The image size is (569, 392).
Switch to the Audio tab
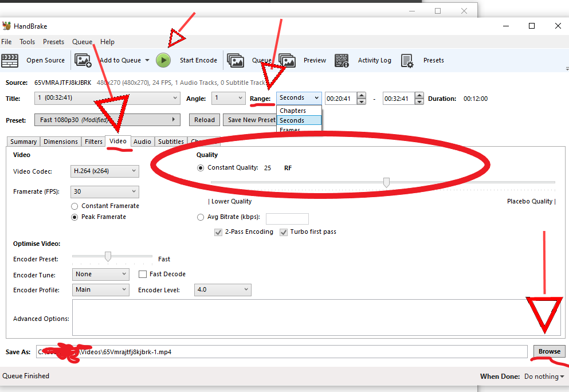[142, 142]
